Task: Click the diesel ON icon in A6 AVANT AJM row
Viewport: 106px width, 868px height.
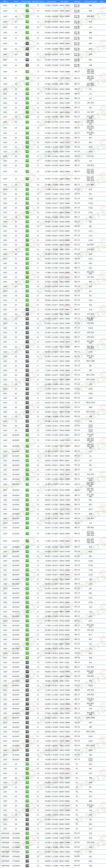Action: pos(27,662)
